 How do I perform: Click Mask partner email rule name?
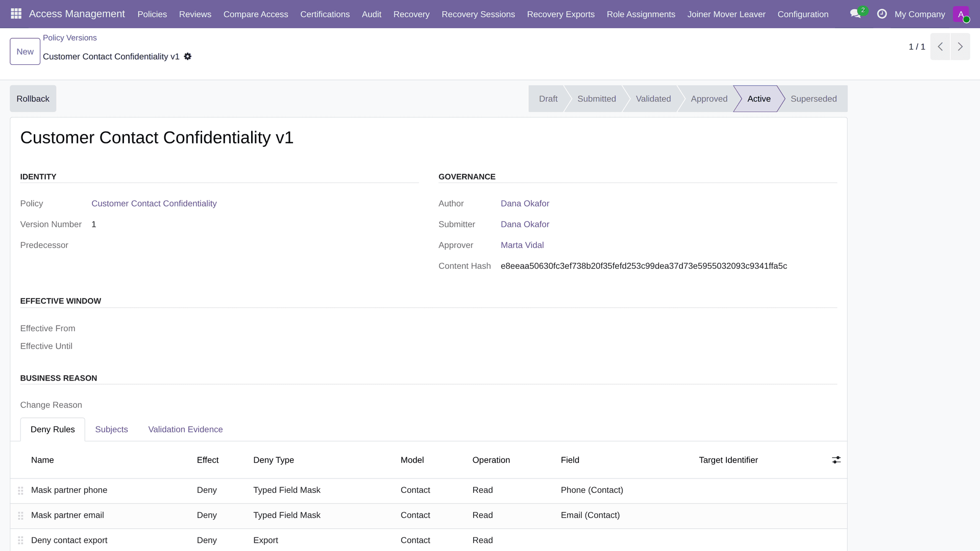pos(67,515)
